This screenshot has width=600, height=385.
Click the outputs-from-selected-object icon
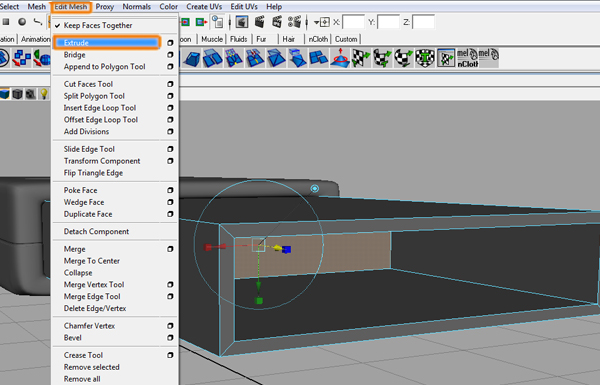click(x=201, y=22)
